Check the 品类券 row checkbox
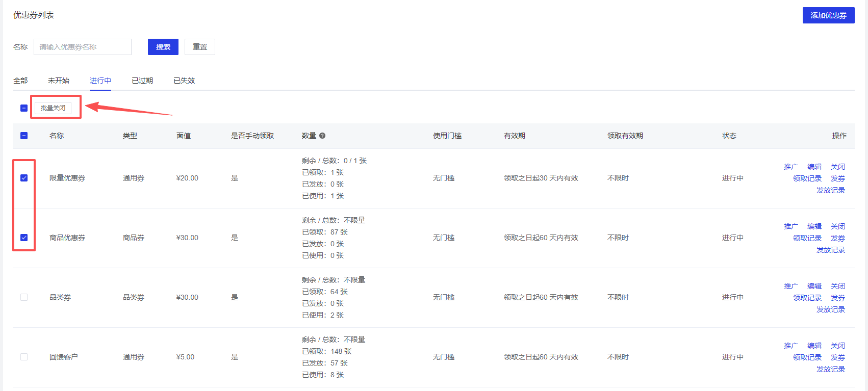868x391 pixels. (x=24, y=297)
